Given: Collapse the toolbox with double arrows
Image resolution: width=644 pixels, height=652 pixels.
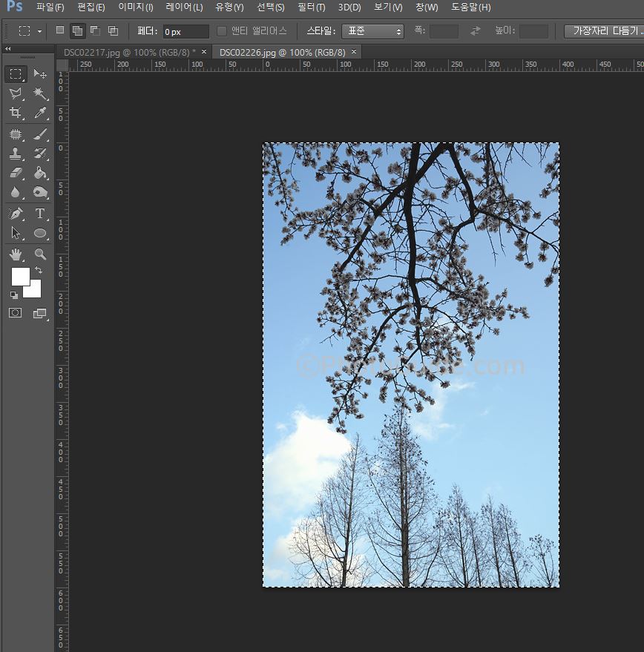Looking at the screenshot, I should 8,49.
